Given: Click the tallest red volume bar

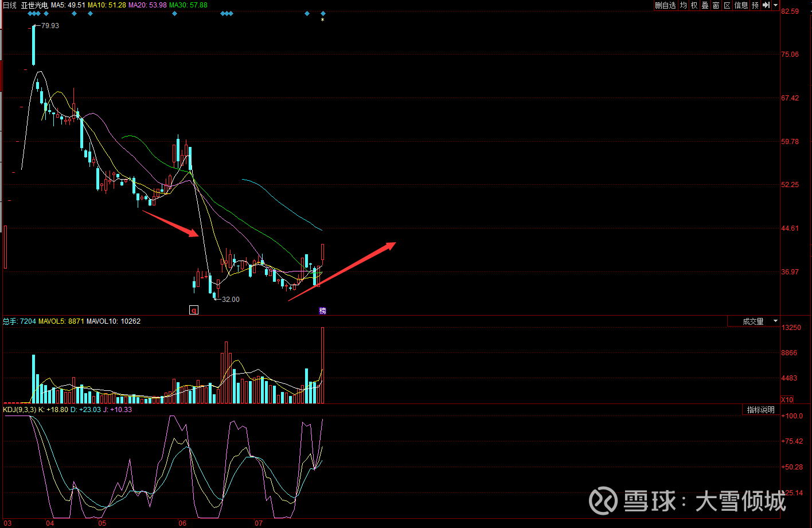Looking at the screenshot, I should 323,364.
